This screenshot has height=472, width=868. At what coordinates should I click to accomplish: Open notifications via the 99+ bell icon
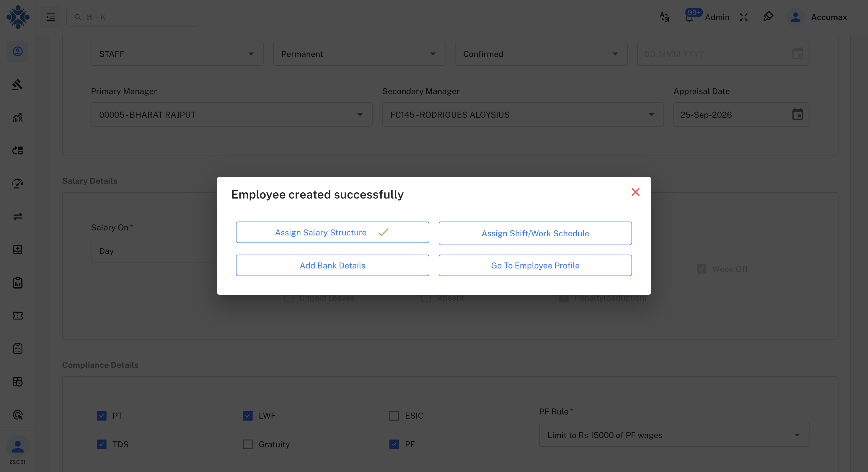point(689,17)
